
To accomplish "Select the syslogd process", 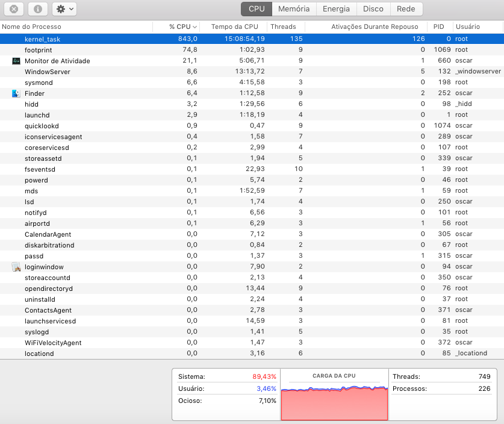I will (252, 332).
